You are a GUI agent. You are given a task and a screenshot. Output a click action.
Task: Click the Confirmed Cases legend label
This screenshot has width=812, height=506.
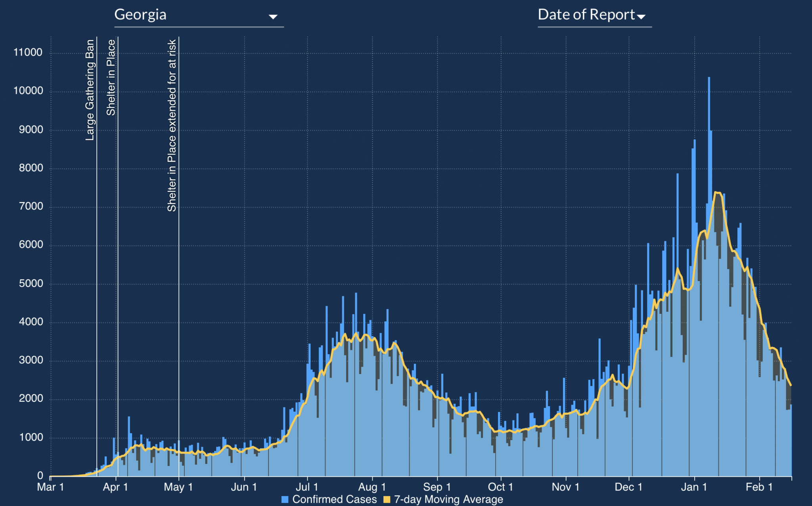[x=334, y=499]
